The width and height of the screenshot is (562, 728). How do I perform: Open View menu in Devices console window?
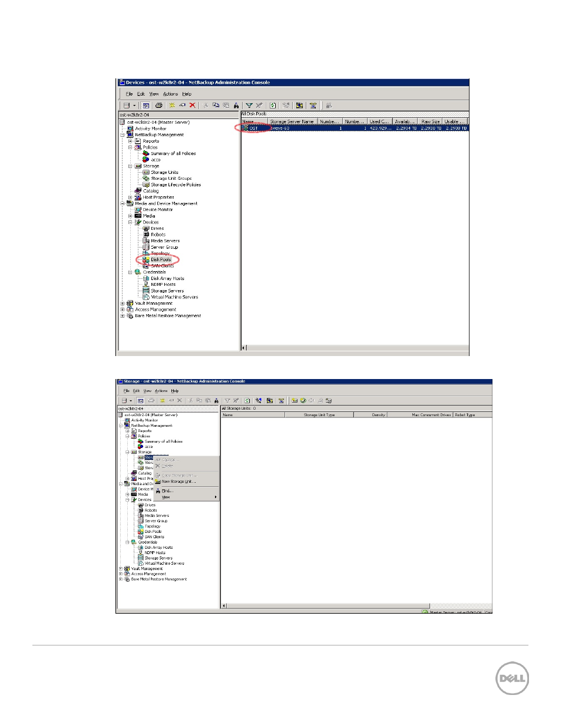click(154, 94)
